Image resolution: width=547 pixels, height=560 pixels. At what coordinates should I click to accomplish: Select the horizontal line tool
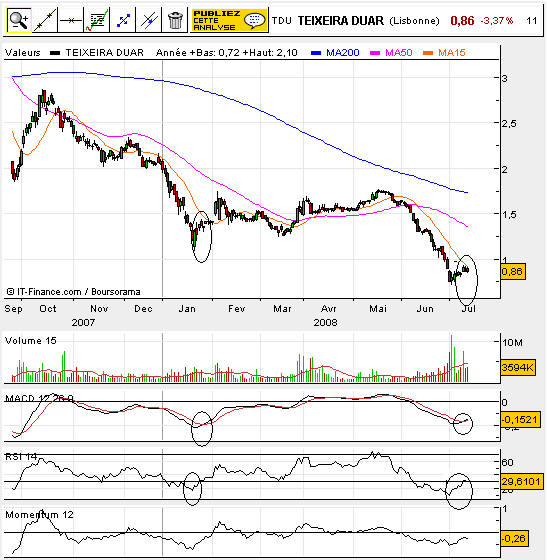[x=71, y=20]
